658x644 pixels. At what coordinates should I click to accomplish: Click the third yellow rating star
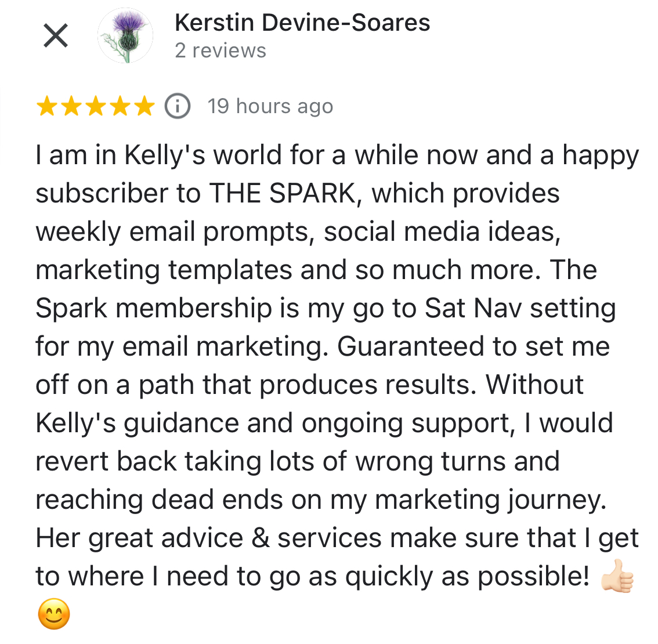95,107
